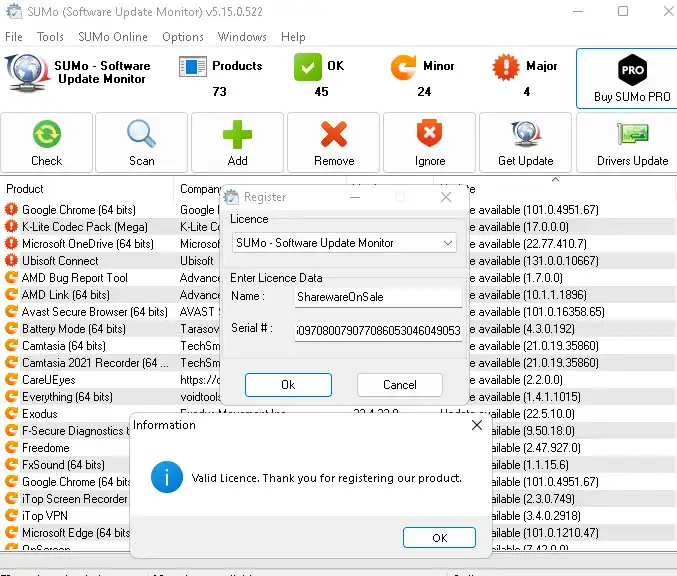Select the Ubisoft Connect row
The width and height of the screenshot is (677, 576).
click(x=60, y=261)
